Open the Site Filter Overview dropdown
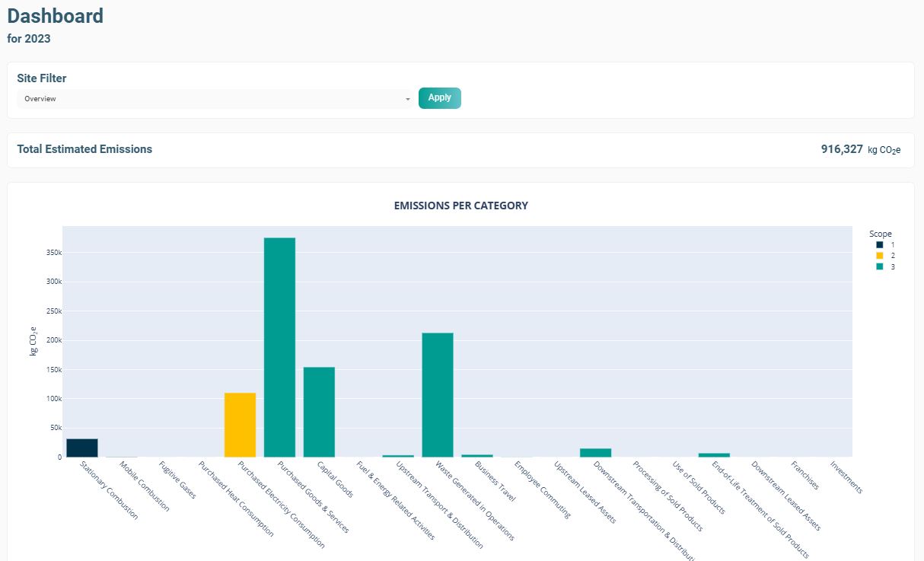924x561 pixels. (x=215, y=99)
